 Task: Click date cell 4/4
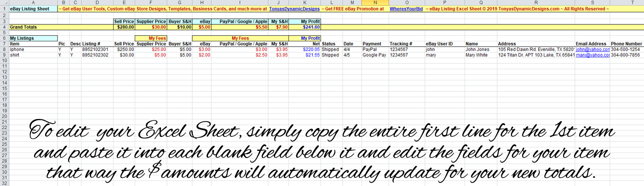pos(352,49)
